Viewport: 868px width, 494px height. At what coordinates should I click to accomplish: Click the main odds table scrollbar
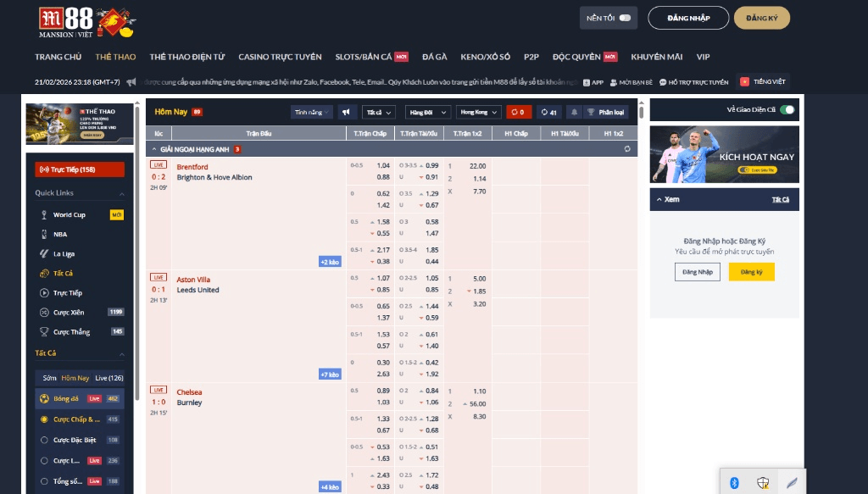click(x=641, y=113)
